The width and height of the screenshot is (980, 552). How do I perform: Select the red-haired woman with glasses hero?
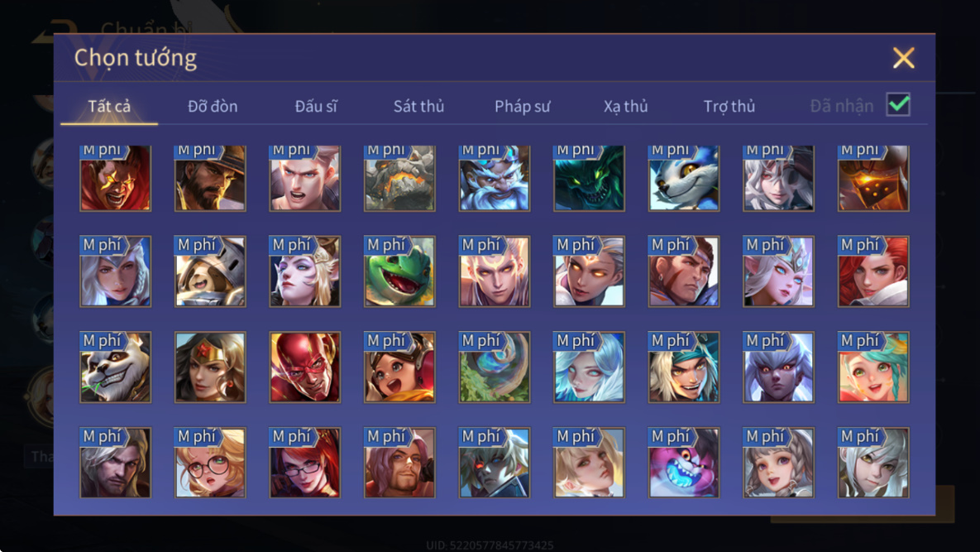pyautogui.click(x=305, y=463)
